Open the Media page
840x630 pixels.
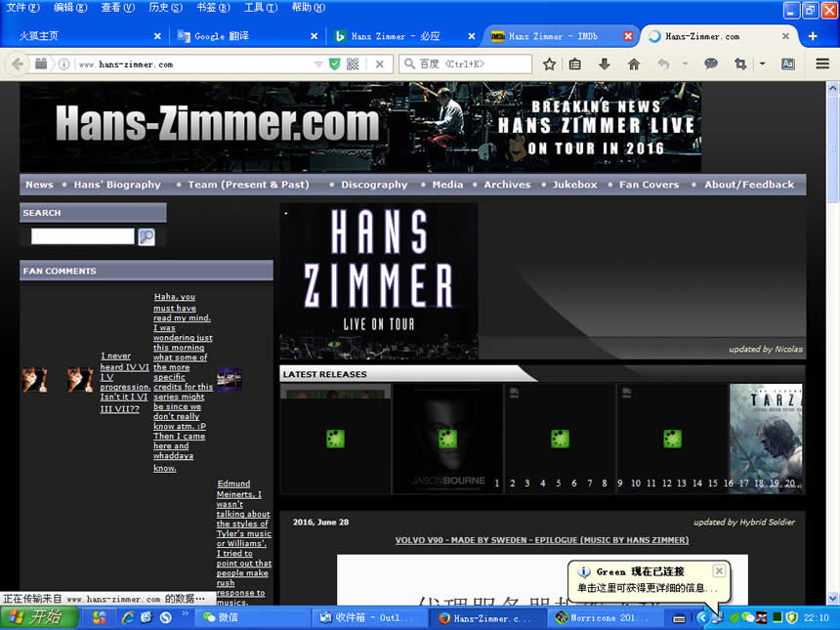[x=447, y=185]
